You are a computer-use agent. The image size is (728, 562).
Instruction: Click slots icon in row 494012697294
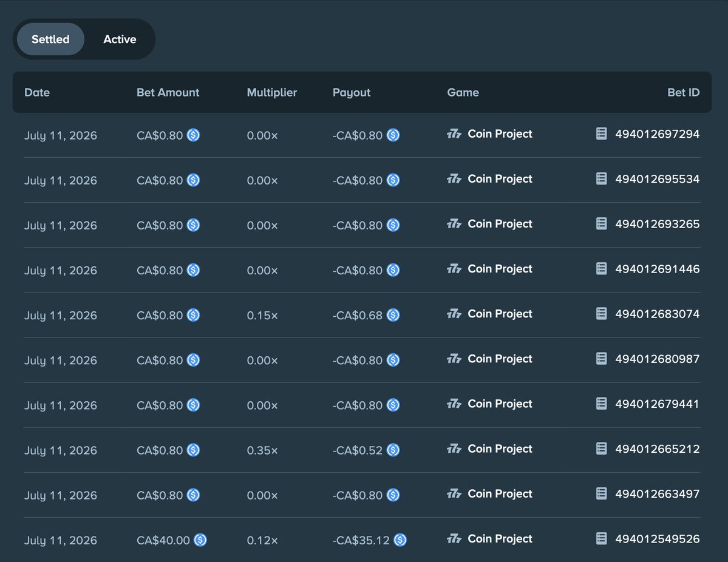[454, 134]
